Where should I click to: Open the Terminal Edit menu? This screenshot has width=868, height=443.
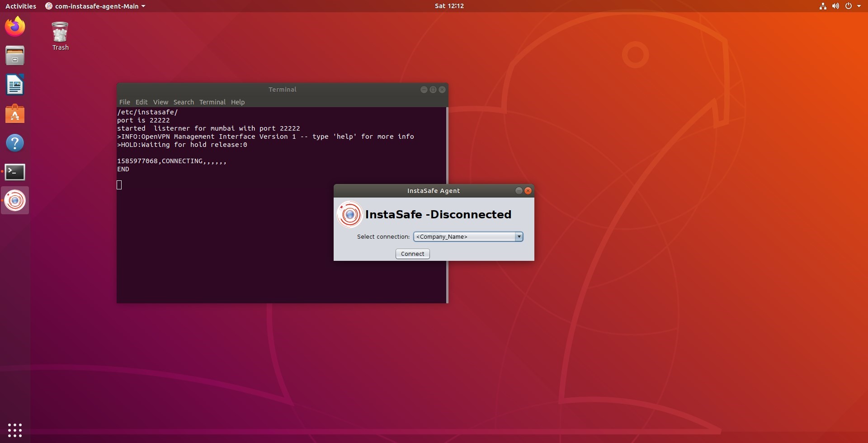[142, 102]
